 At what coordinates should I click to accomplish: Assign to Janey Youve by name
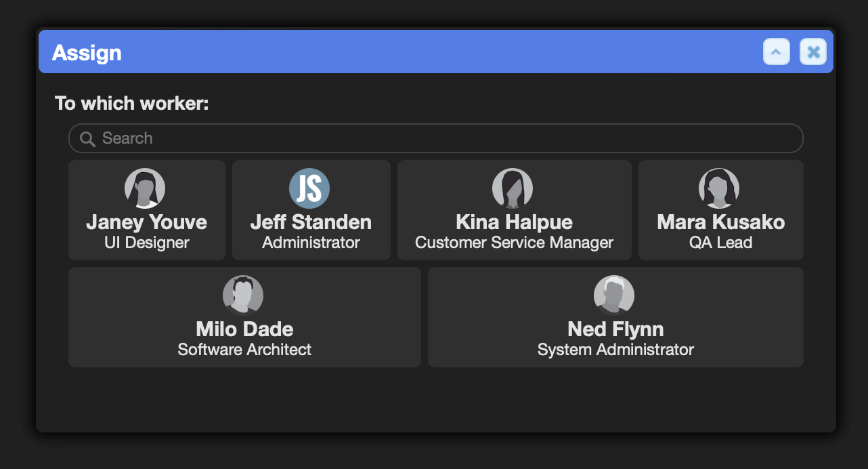[x=147, y=222]
